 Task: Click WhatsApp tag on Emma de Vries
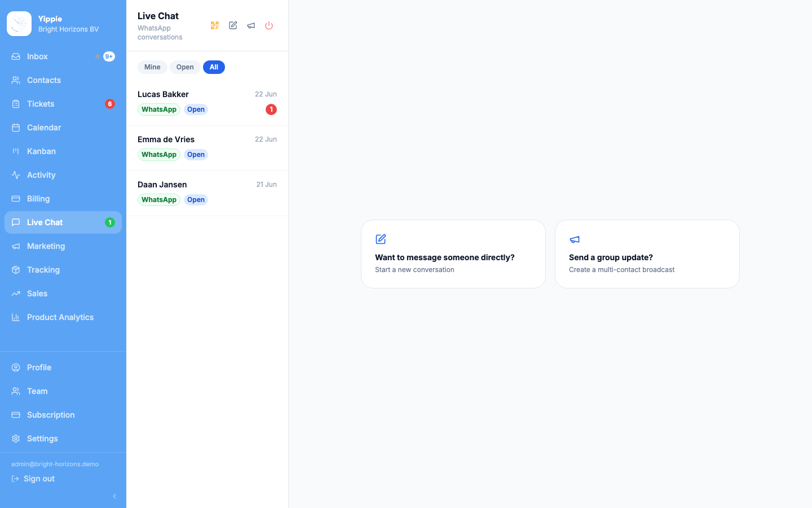tap(159, 155)
